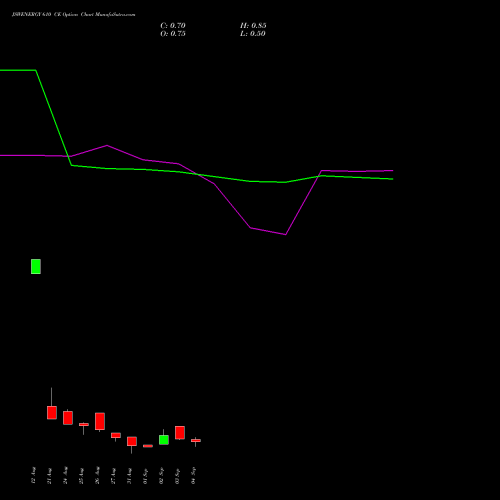Click the flat red candle for 01 Sep

(x=148, y=446)
